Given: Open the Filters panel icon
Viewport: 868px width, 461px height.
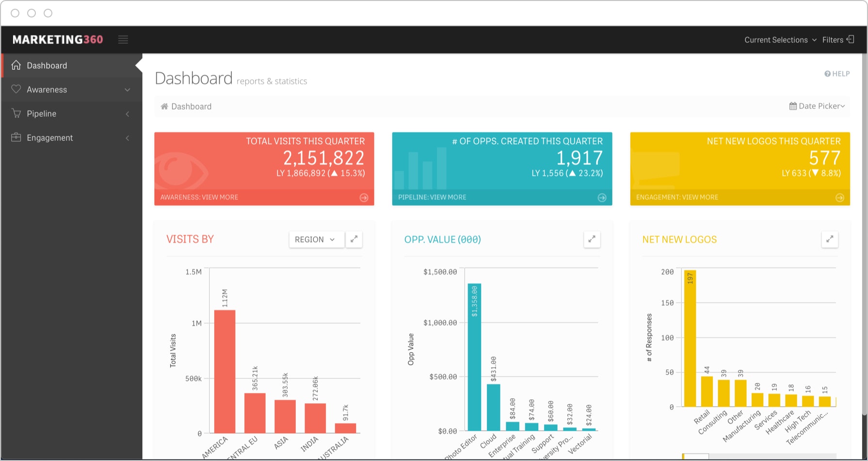Looking at the screenshot, I should coord(851,39).
